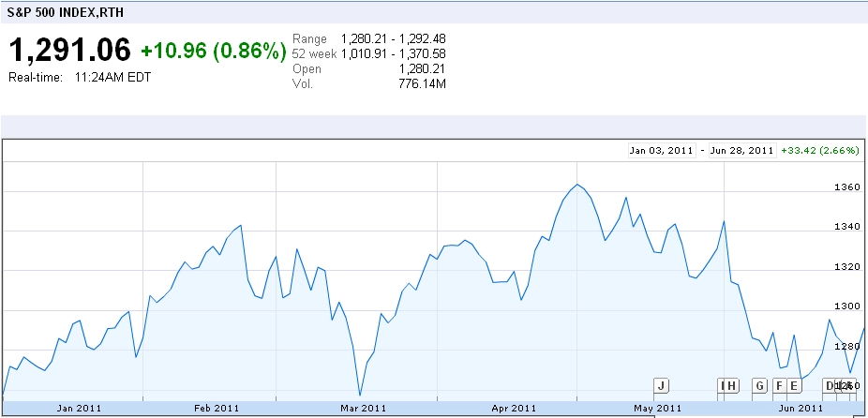The width and height of the screenshot is (868, 418).
Task: Open news flag J on chart
Action: 662,385
